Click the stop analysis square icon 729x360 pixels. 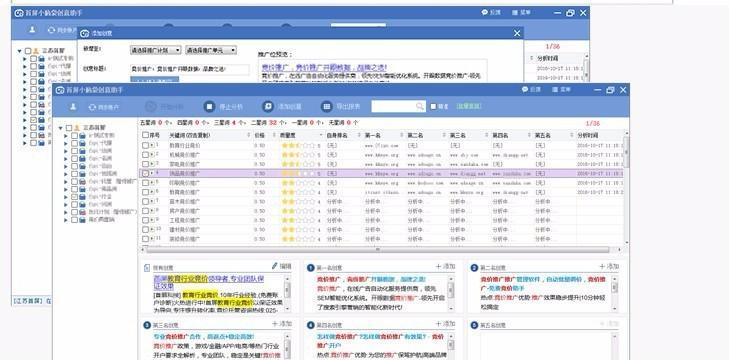[x=209, y=107]
